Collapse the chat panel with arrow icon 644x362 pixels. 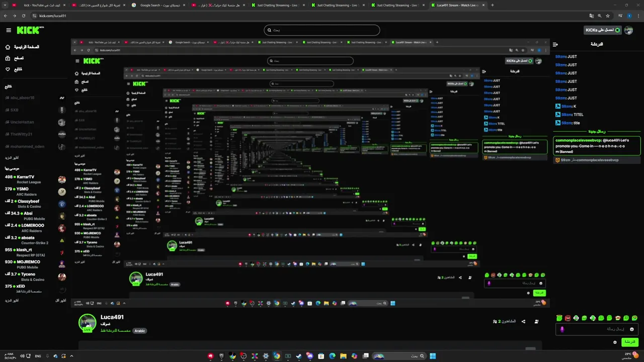pos(555,44)
